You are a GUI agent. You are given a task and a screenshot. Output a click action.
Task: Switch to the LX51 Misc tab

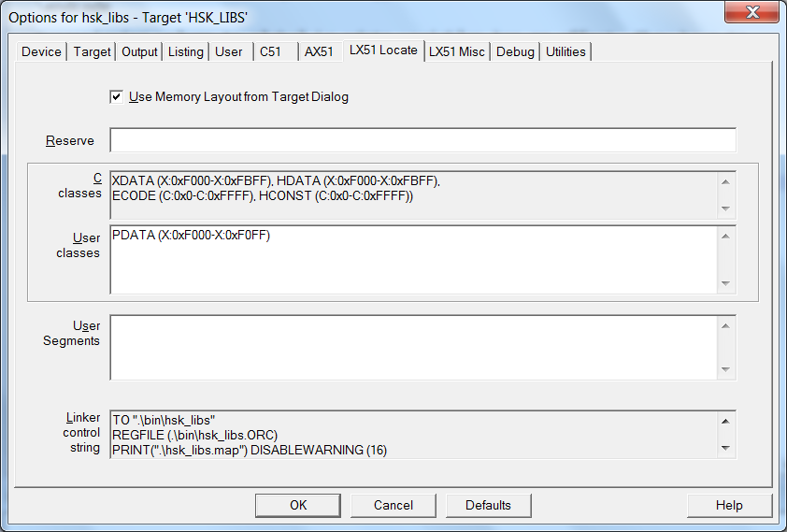click(457, 51)
